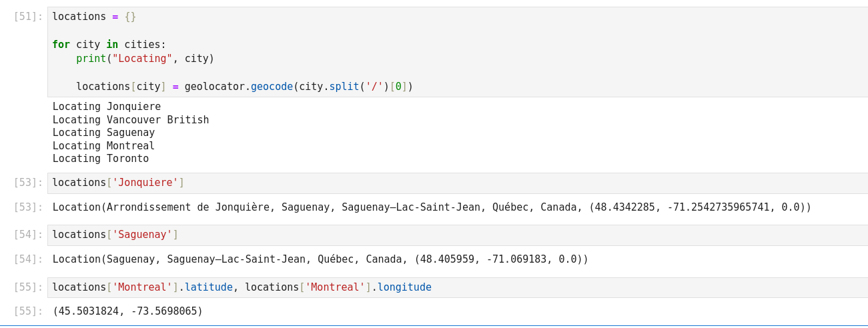Click the print("Locating", city) statement
This screenshot has height=328, width=868.
click(x=145, y=59)
